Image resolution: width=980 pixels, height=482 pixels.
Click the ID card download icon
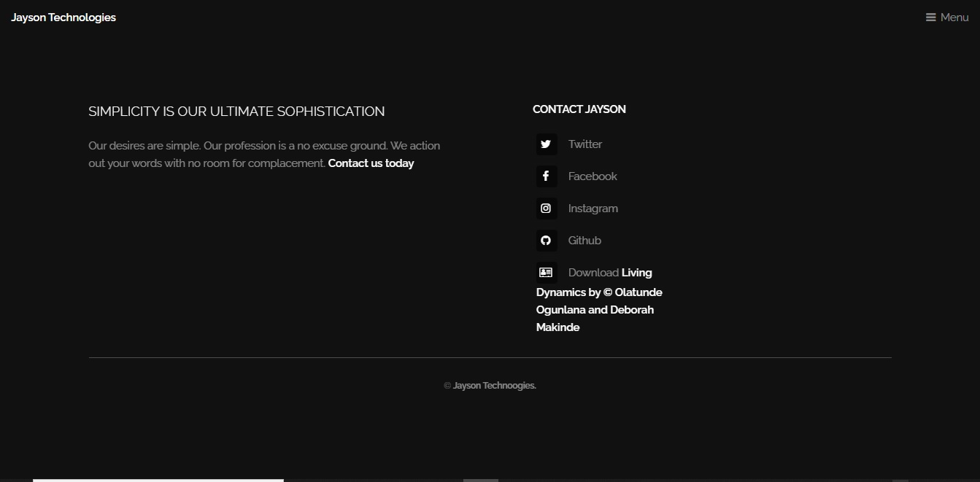click(546, 273)
